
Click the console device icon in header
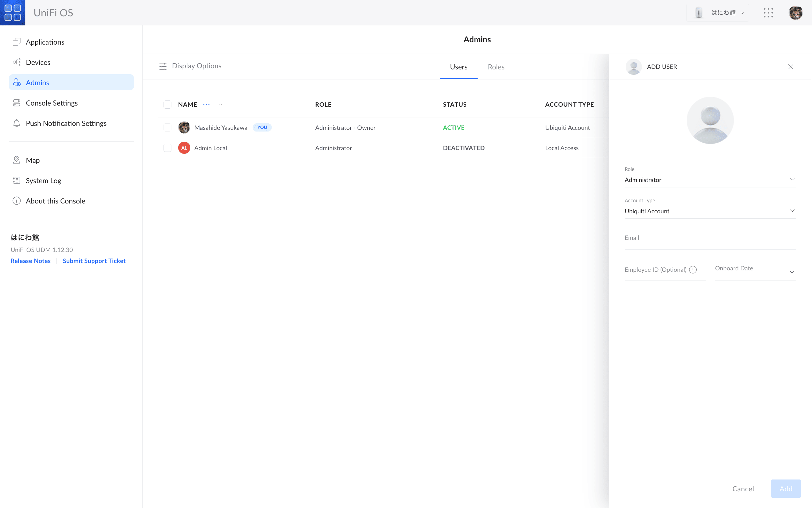(x=699, y=13)
